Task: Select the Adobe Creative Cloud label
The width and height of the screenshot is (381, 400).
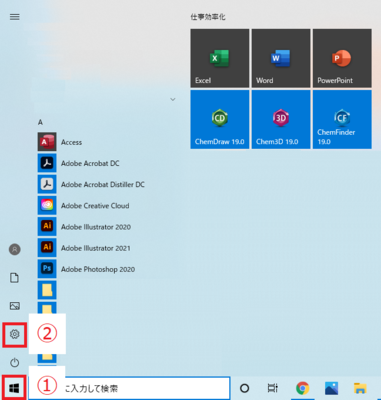Action: [95, 206]
